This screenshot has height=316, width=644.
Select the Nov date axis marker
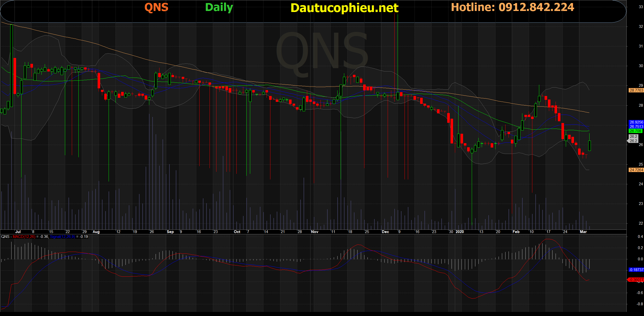click(315, 232)
